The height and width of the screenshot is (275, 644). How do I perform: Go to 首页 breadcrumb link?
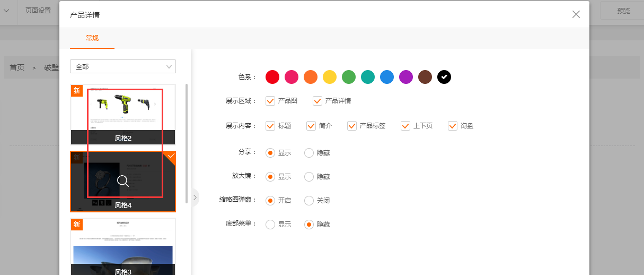pyautogui.click(x=17, y=67)
